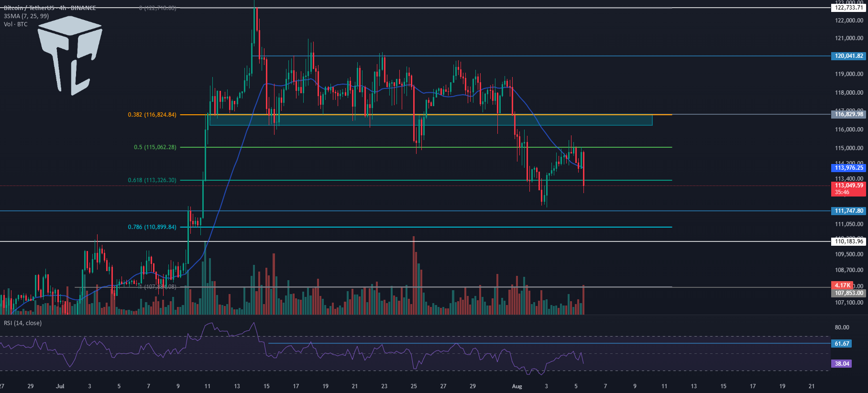868x393 pixels.
Task: Click the 118,000.00 price axis tick
Action: pos(849,93)
